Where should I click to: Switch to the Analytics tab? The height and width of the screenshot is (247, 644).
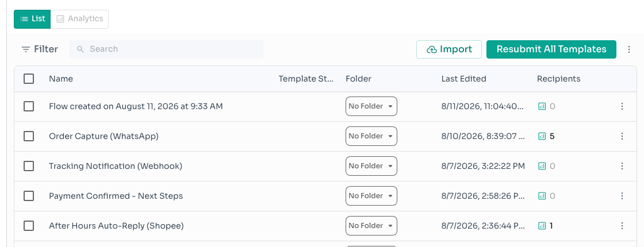tap(80, 19)
